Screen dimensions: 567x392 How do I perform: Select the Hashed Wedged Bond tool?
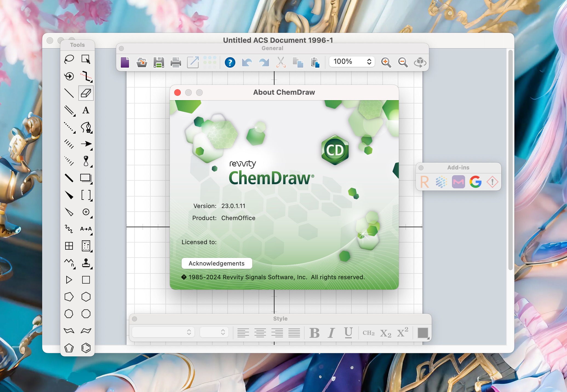point(69,161)
